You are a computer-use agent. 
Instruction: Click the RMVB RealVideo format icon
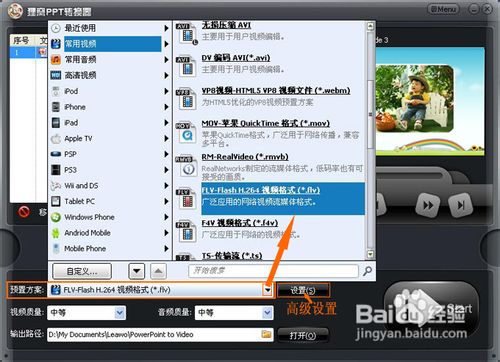pyautogui.click(x=186, y=166)
